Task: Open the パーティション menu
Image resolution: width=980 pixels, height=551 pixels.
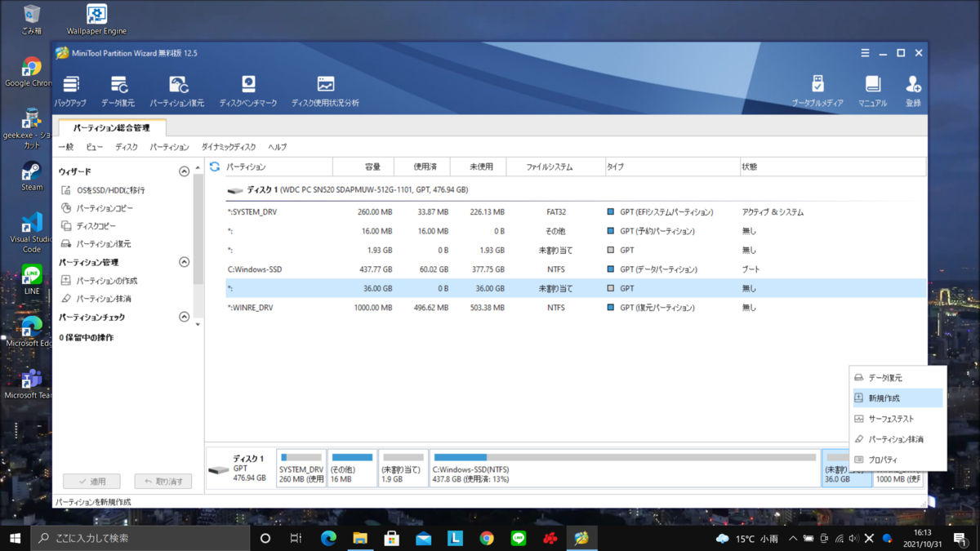Action: point(169,147)
